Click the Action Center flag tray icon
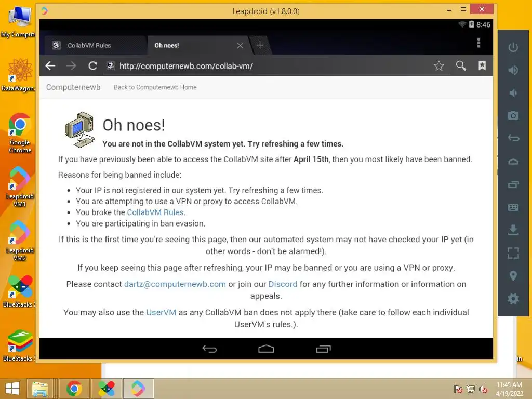 [458, 389]
